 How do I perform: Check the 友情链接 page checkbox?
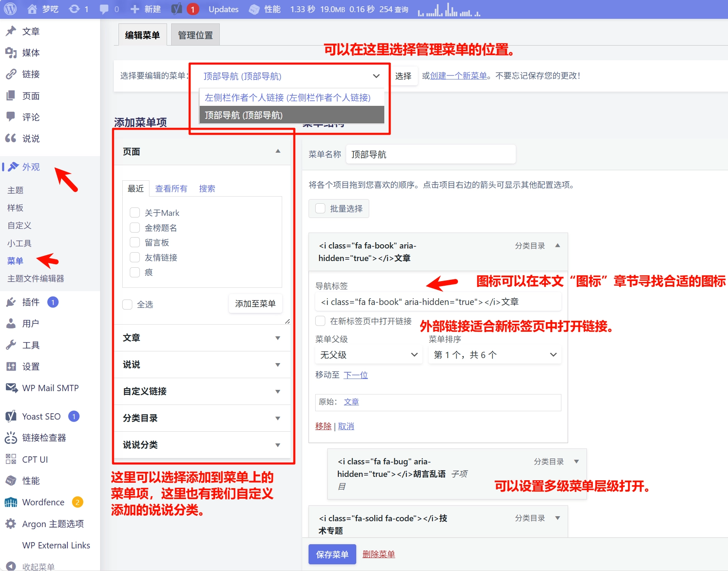[135, 257]
